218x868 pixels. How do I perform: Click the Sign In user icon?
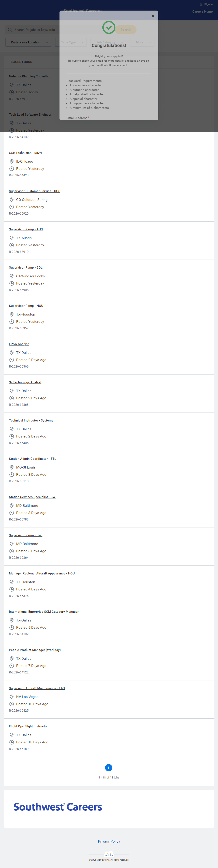coord(201,4)
